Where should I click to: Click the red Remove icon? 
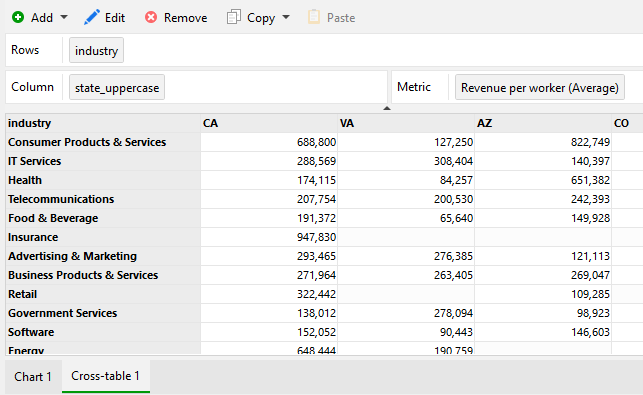pos(151,17)
